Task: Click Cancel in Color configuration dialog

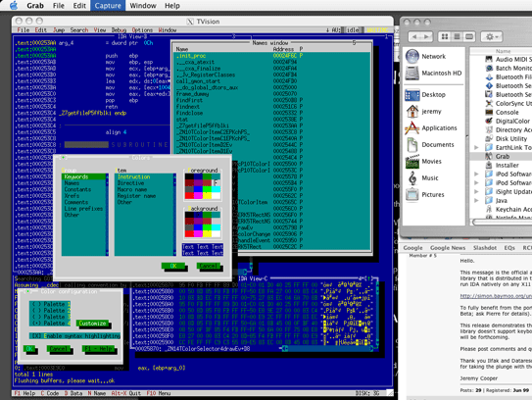Action: tap(59, 349)
